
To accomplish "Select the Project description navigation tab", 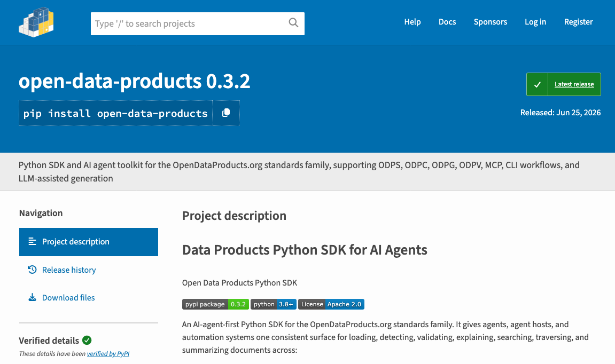I will (x=89, y=242).
